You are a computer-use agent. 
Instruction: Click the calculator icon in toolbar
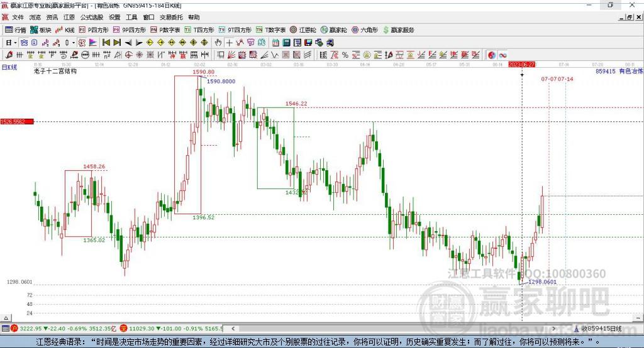286,42
